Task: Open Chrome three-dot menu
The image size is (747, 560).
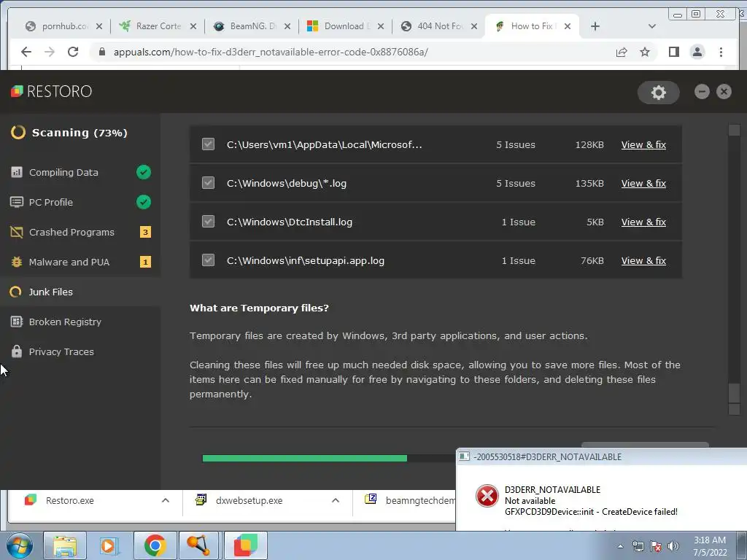Action: point(721,52)
